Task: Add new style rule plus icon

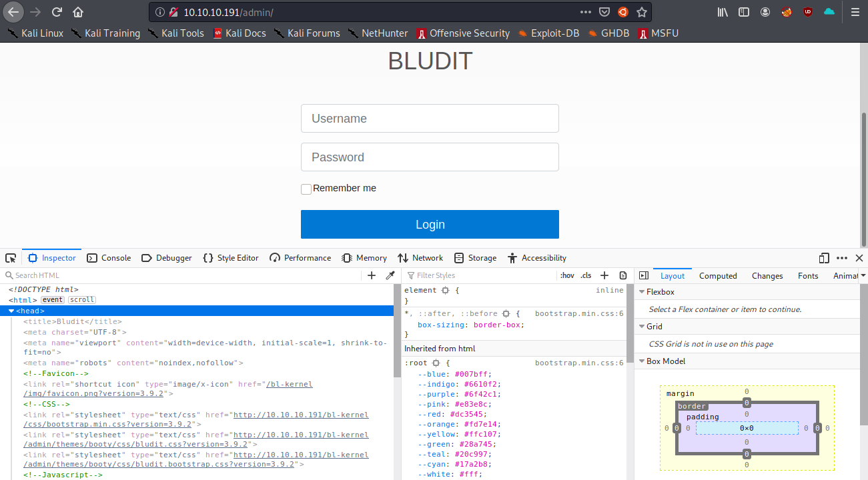Action: 604,275
